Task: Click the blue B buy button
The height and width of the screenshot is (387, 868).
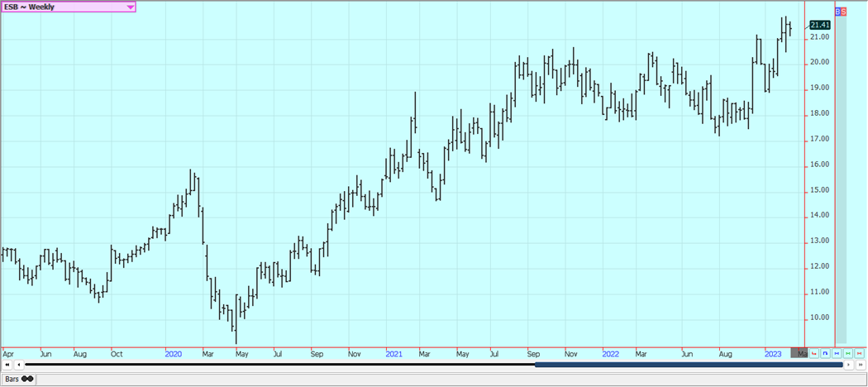Action: pyautogui.click(x=837, y=12)
